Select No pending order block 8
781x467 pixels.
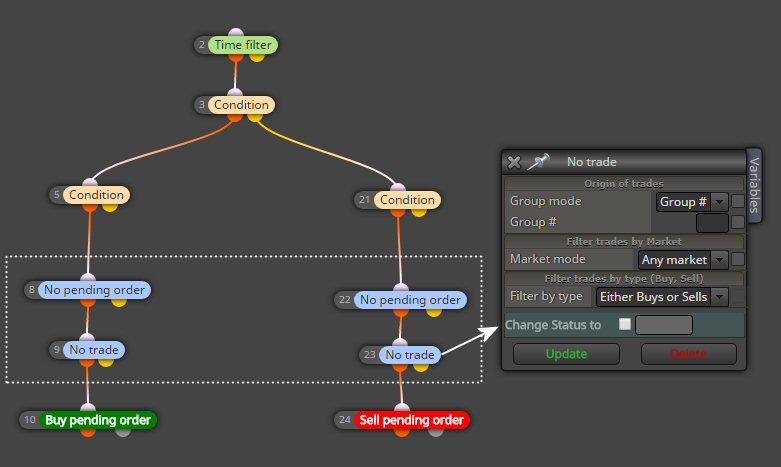click(94, 290)
